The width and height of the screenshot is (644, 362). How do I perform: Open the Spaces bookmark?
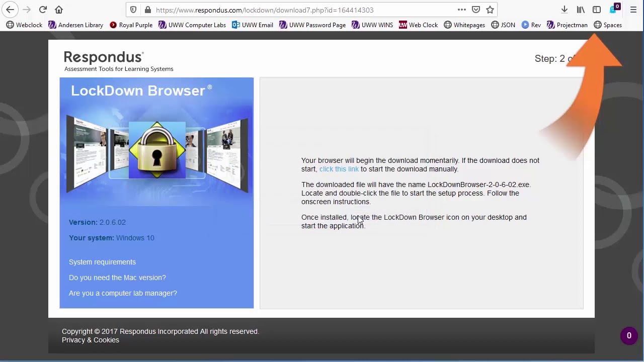608,25
